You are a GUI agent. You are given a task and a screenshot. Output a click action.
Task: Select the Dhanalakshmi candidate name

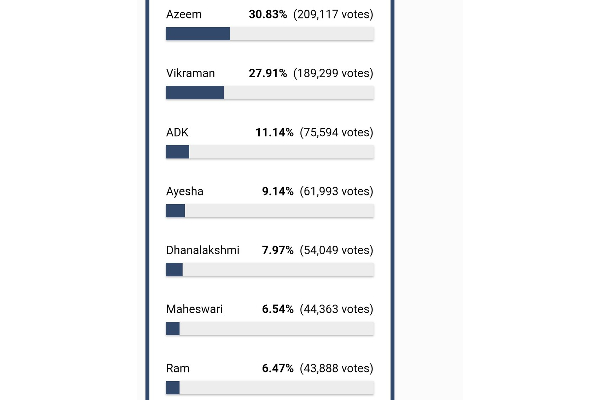tap(203, 250)
